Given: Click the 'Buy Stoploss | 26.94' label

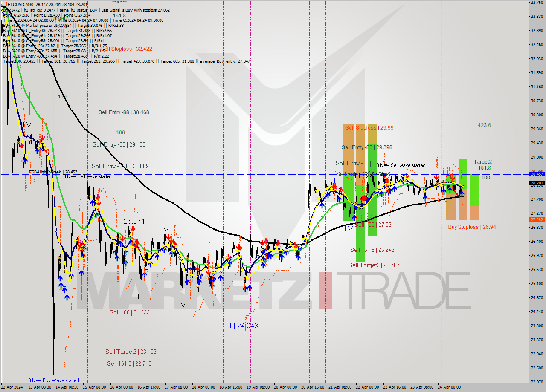Looking at the screenshot, I should [472, 227].
